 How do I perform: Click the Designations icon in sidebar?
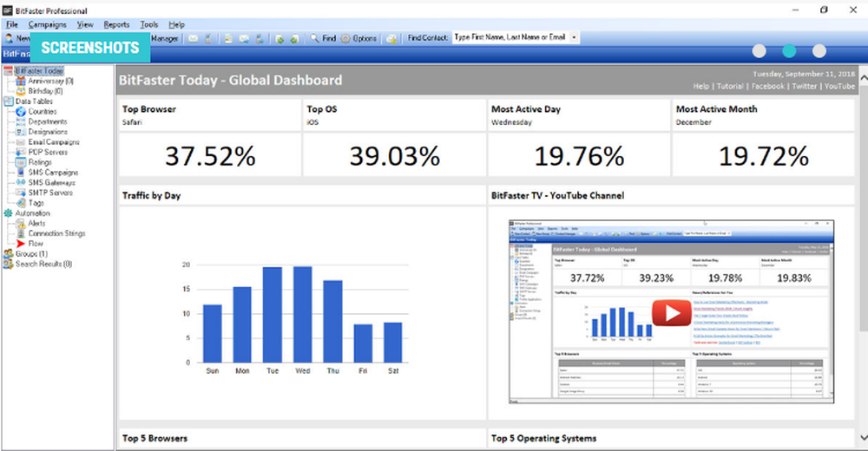point(21,132)
